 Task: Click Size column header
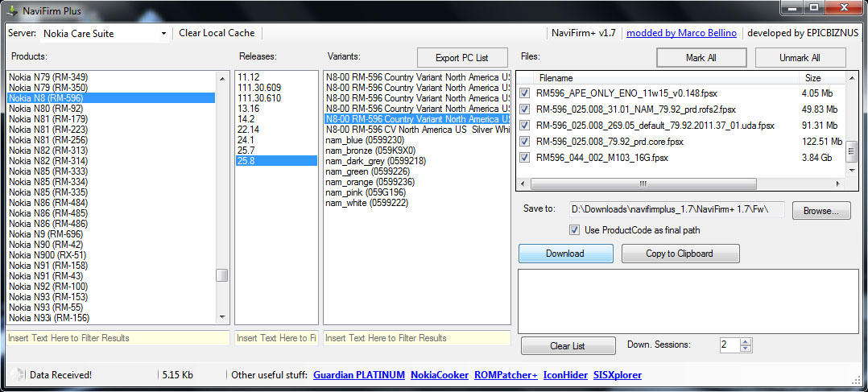[822, 78]
